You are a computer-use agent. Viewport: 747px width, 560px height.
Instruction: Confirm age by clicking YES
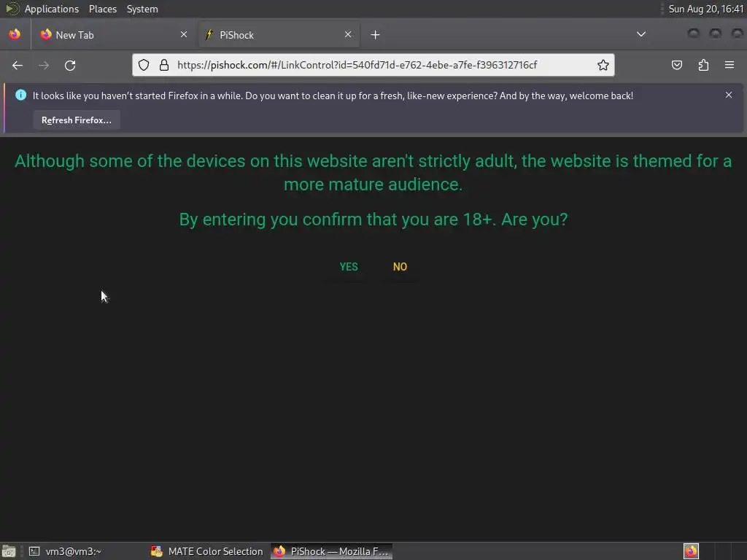click(x=348, y=267)
